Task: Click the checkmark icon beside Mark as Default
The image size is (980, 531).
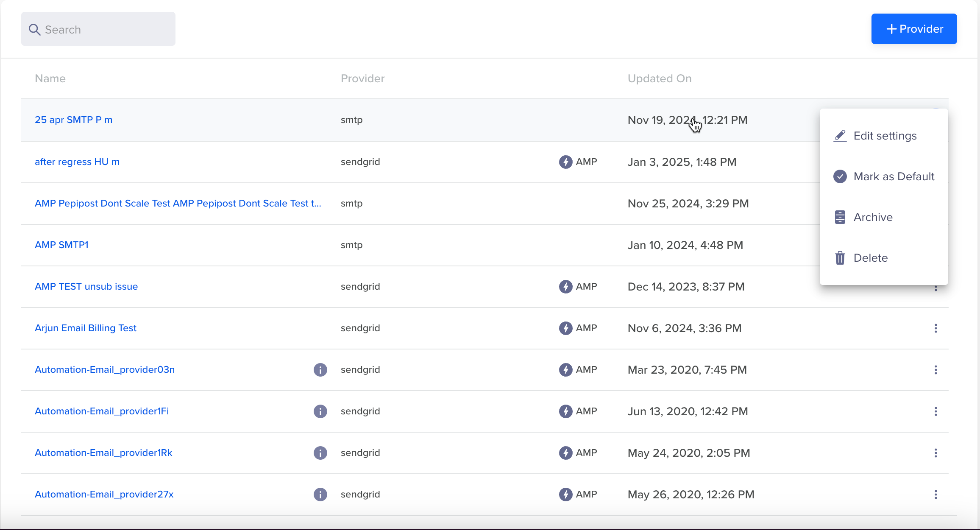Action: point(840,176)
